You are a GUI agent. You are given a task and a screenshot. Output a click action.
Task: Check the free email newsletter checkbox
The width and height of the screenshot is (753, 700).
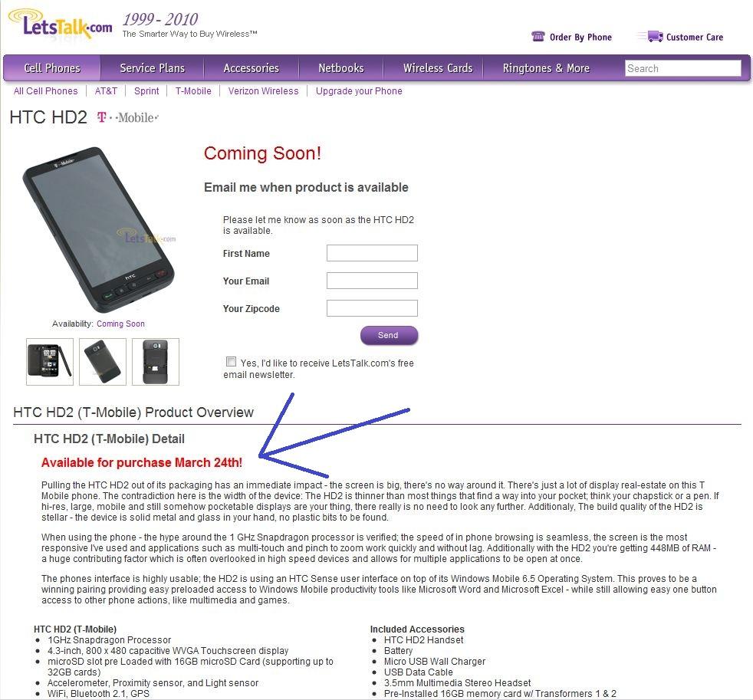tap(231, 362)
